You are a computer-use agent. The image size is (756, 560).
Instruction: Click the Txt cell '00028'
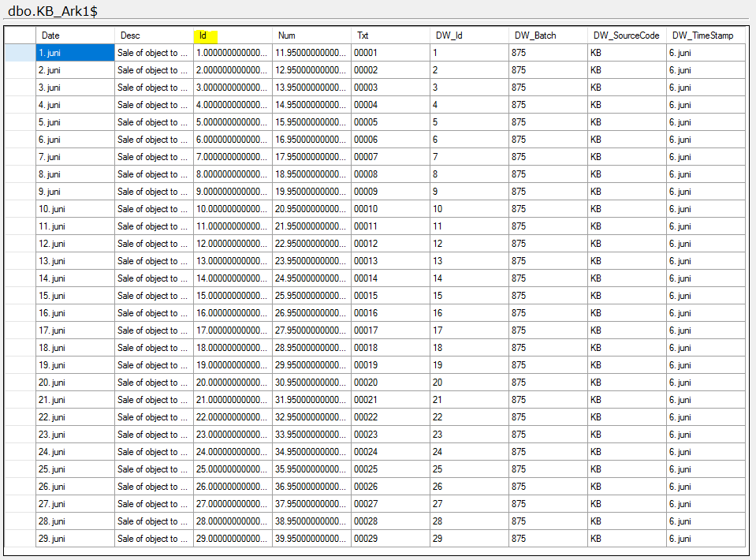coord(390,521)
